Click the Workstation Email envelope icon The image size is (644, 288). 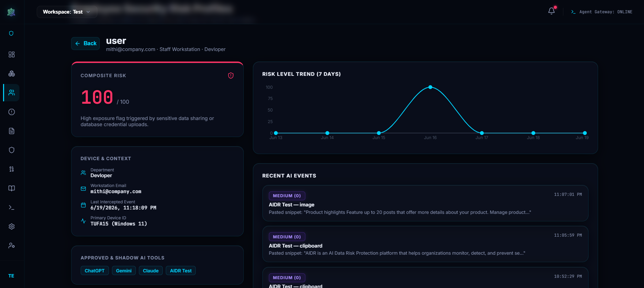point(83,189)
